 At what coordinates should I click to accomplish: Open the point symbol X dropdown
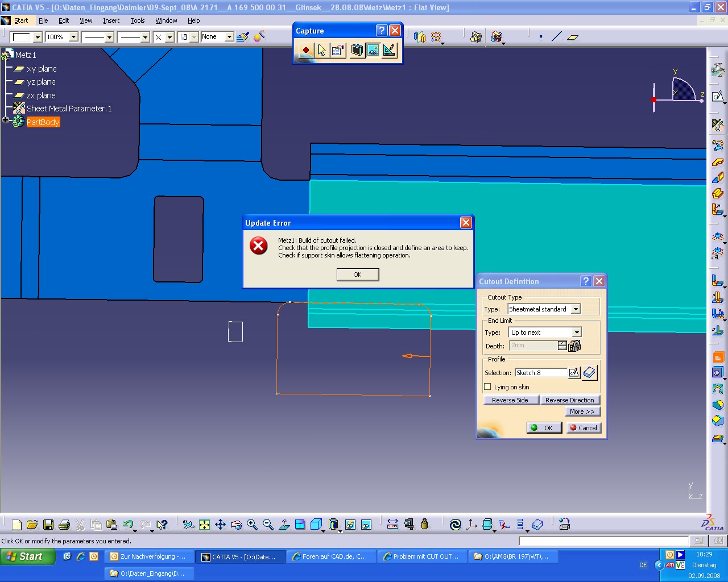[x=169, y=37]
